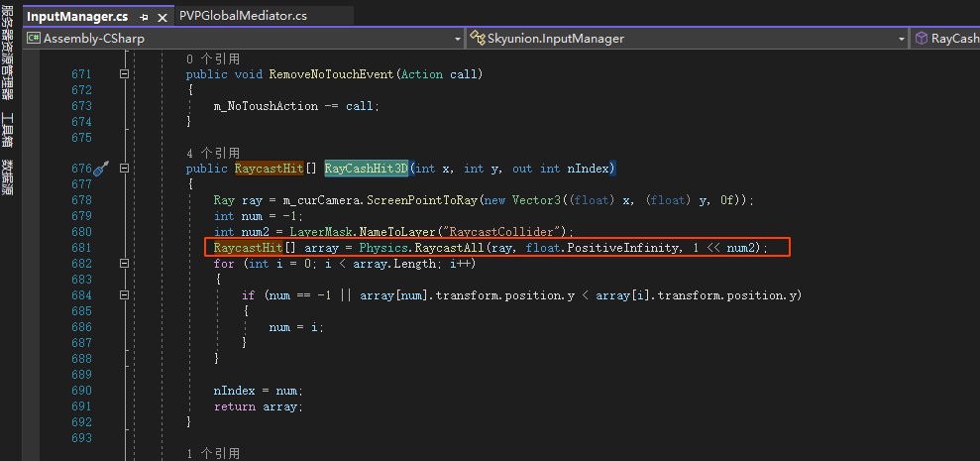This screenshot has height=461, width=980.
Task: Open the 工具箱 toolbox side panel
Action: pos(8,128)
